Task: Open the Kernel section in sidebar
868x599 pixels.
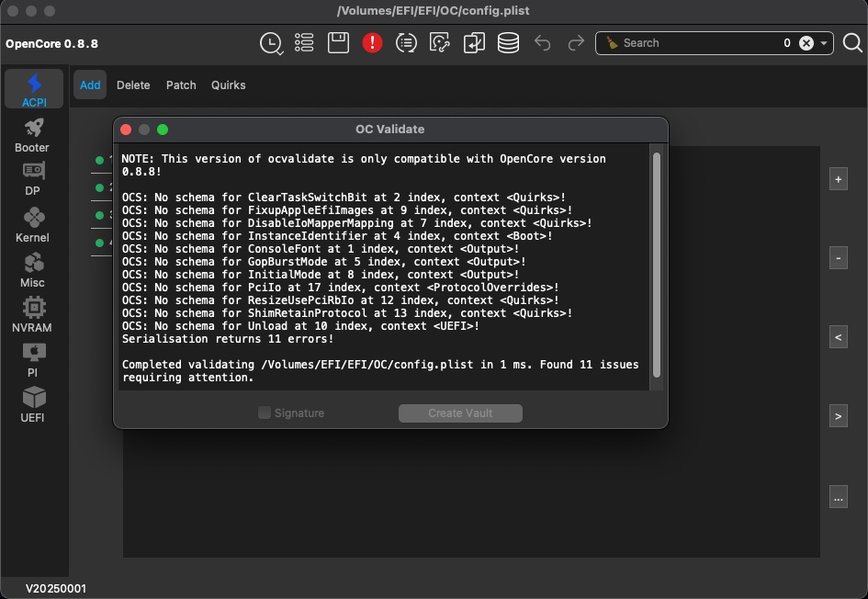Action: (x=33, y=224)
